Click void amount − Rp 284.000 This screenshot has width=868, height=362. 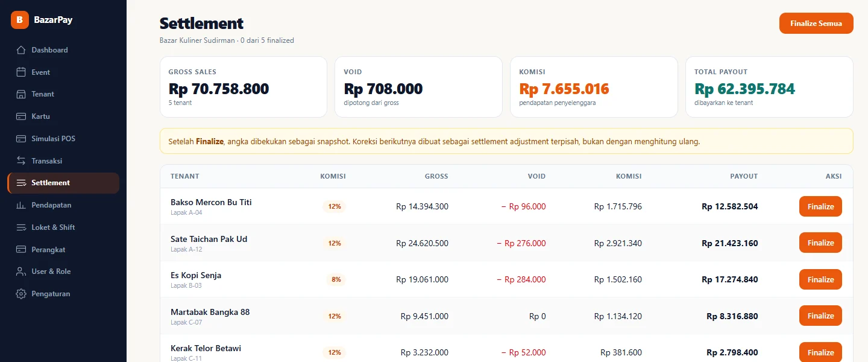pyautogui.click(x=521, y=279)
